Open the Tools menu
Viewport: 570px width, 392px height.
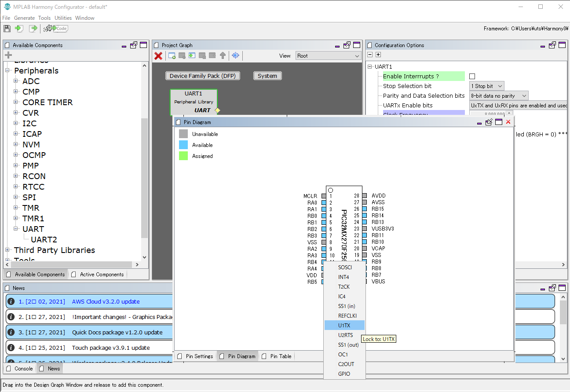pyautogui.click(x=44, y=18)
